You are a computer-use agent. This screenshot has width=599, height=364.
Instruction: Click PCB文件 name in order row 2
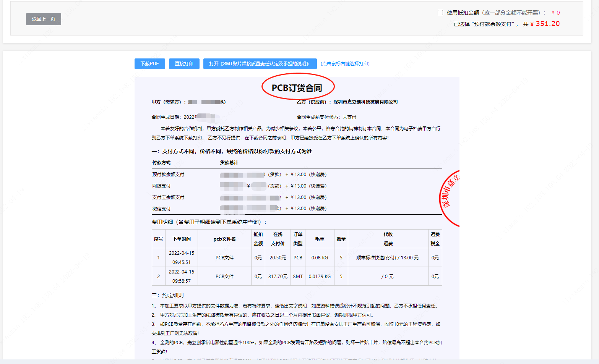click(224, 277)
